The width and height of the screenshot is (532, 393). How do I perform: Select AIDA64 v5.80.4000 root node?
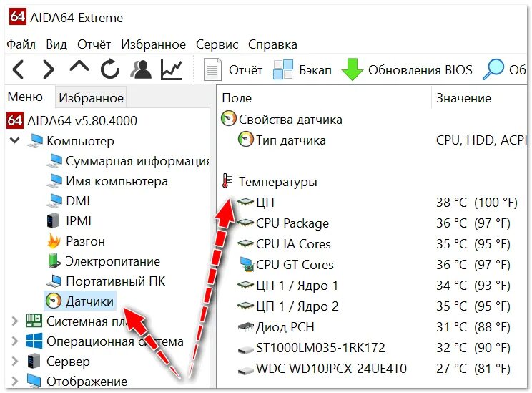(82, 120)
